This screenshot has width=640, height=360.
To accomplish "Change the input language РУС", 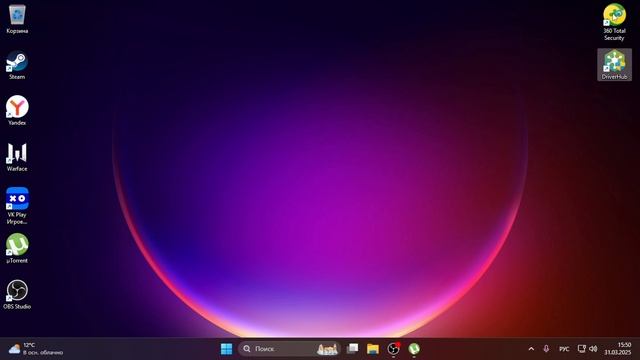I will (x=564, y=349).
